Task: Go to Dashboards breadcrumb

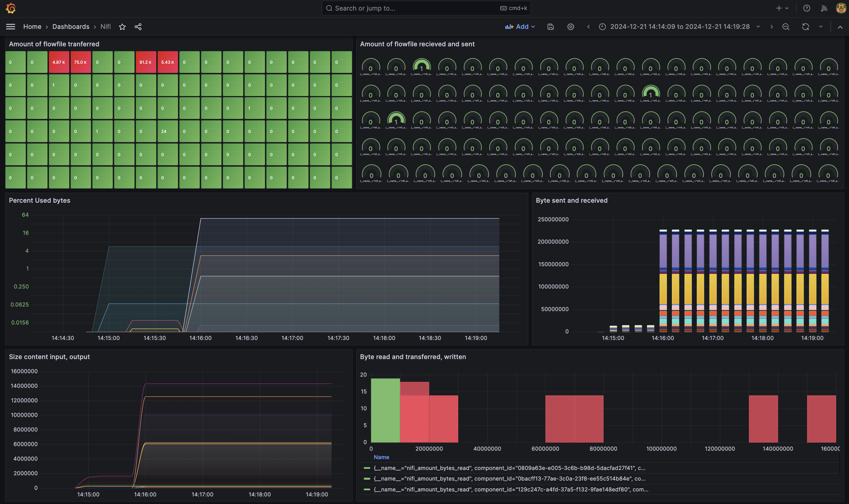Action: click(x=71, y=27)
